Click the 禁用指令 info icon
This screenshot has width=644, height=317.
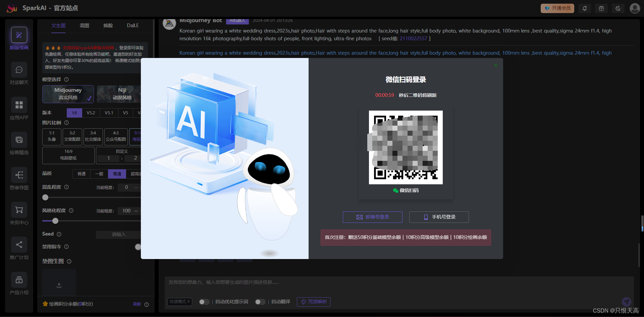(x=66, y=247)
